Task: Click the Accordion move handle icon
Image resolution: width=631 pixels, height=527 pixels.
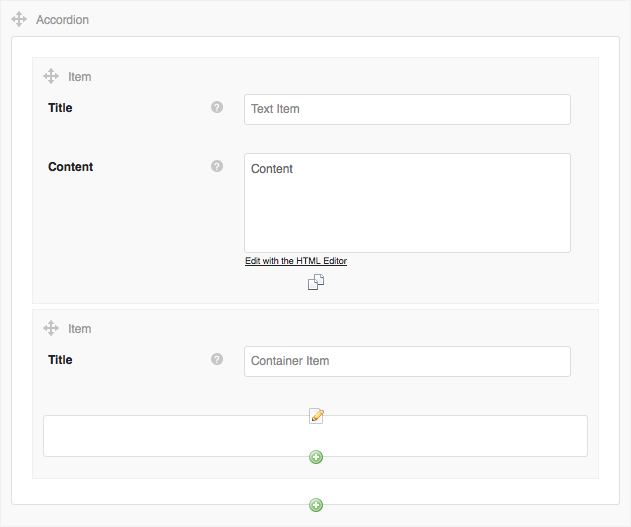Action: coord(19,19)
